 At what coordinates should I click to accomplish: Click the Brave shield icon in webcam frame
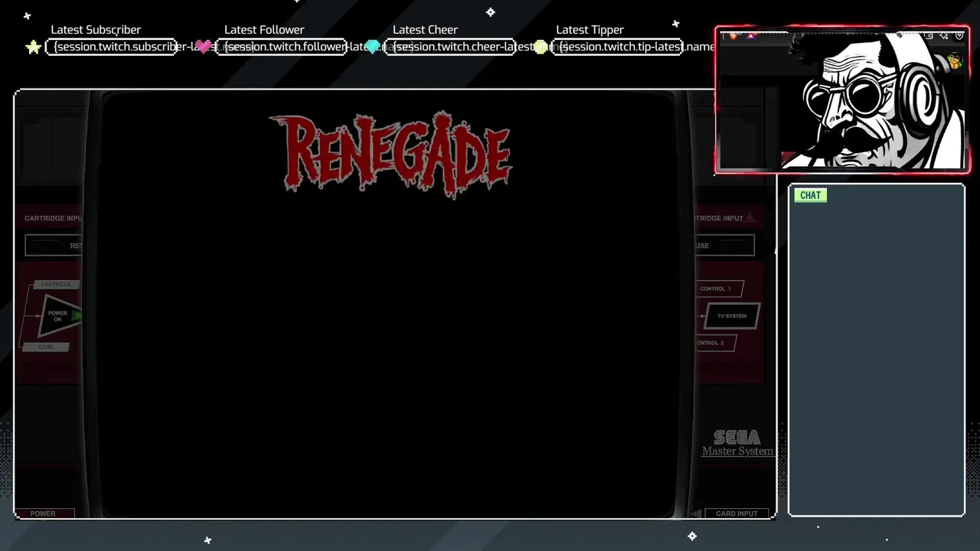(959, 36)
